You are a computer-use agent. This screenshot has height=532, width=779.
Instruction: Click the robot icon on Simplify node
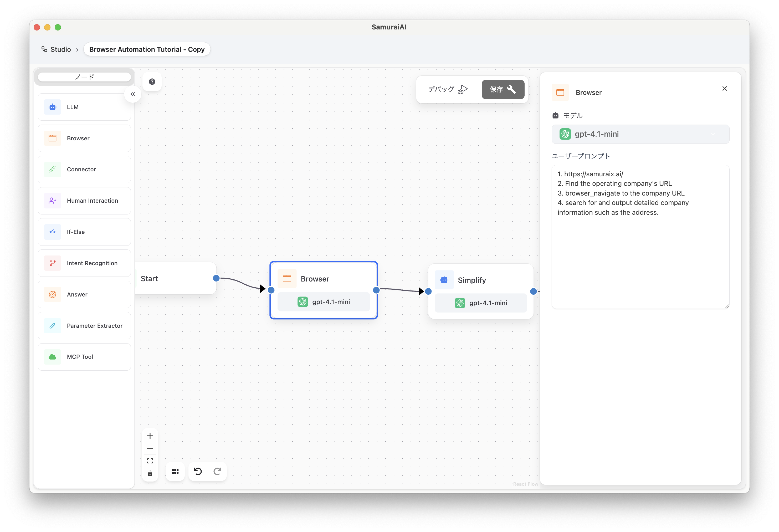pos(444,280)
